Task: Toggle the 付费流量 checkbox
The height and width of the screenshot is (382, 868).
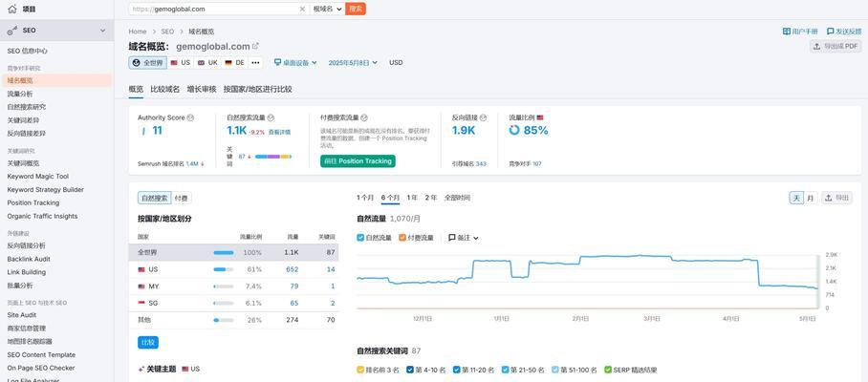Action: click(x=402, y=238)
